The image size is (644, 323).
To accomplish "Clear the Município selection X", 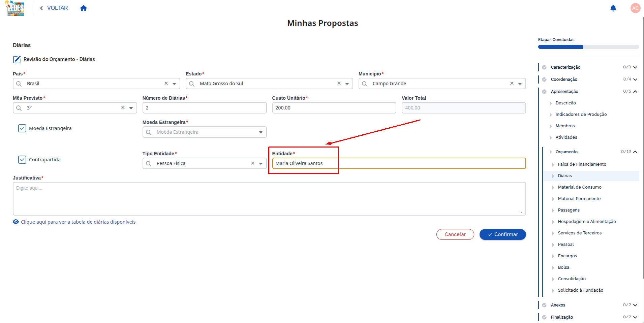I will tap(512, 84).
